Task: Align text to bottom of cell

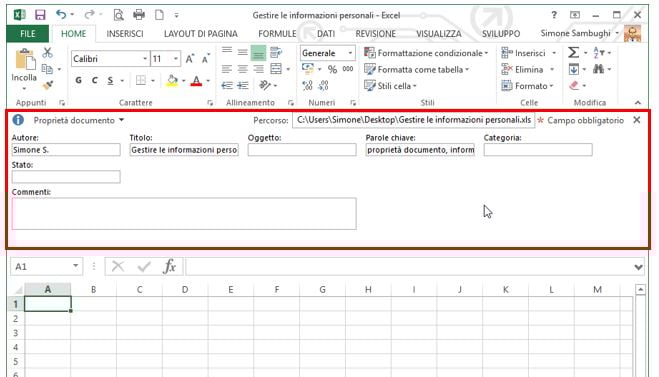Action: pyautogui.click(x=258, y=53)
